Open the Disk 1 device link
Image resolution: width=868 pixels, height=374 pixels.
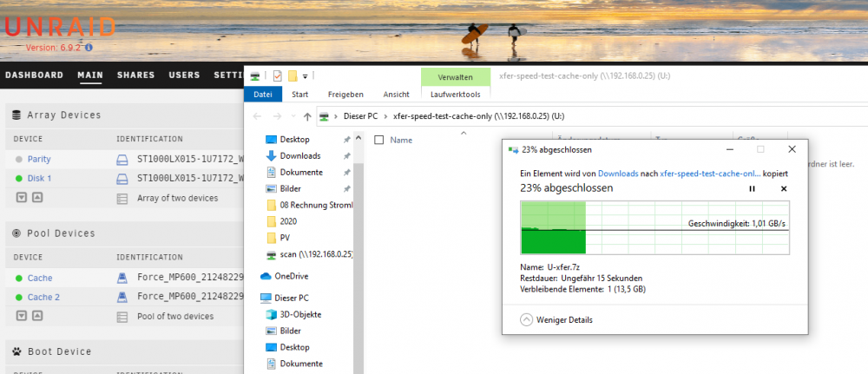(x=39, y=179)
